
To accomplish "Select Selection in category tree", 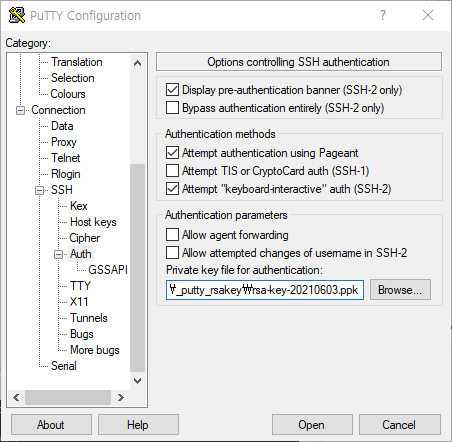I will click(x=73, y=78).
